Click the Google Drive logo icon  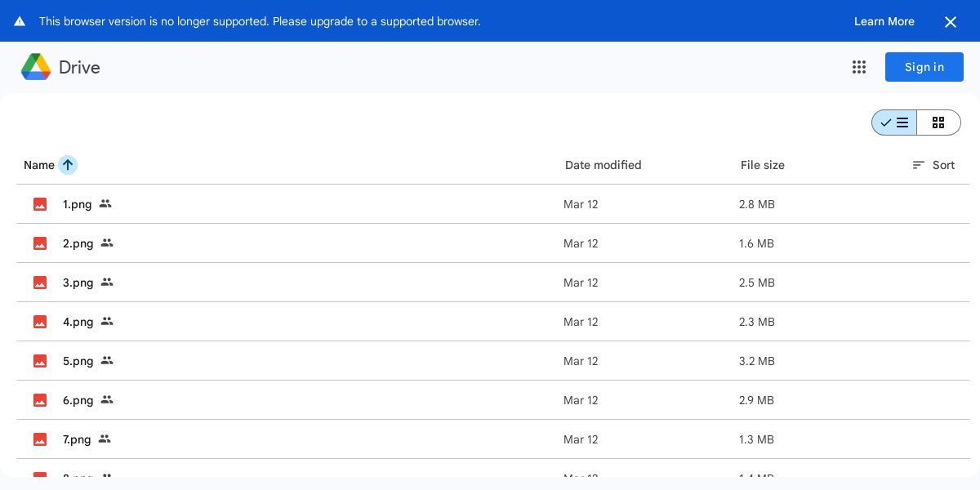[36, 67]
